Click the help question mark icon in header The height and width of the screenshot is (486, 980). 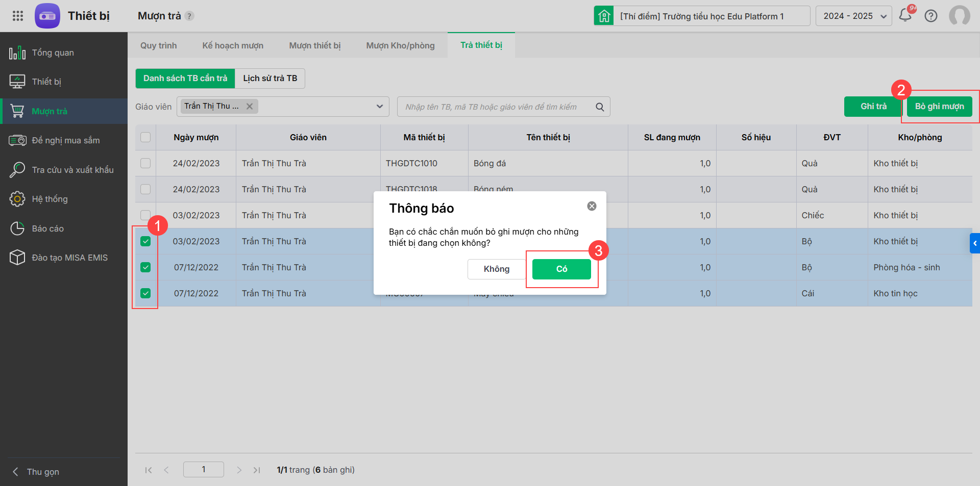click(931, 16)
